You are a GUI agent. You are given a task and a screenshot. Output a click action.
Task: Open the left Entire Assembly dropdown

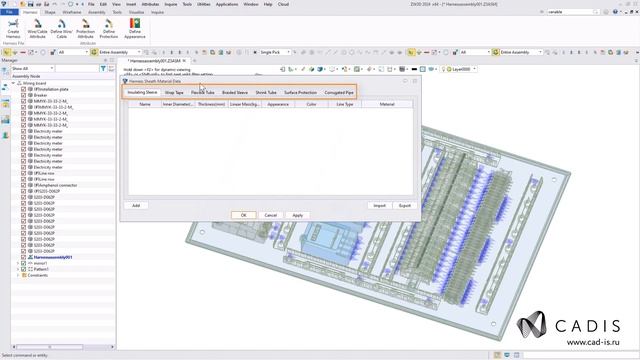coord(119,52)
